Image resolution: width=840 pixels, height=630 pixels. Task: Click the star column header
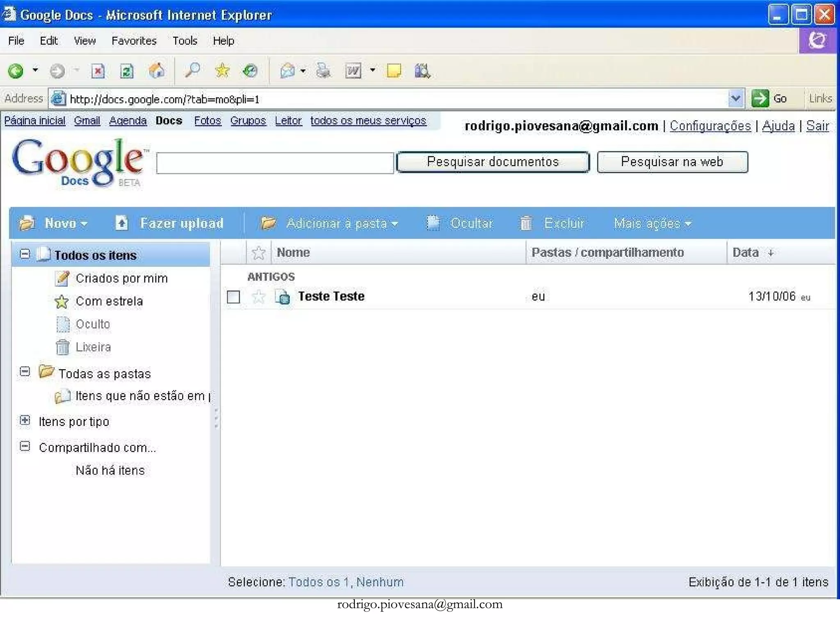coord(258,253)
